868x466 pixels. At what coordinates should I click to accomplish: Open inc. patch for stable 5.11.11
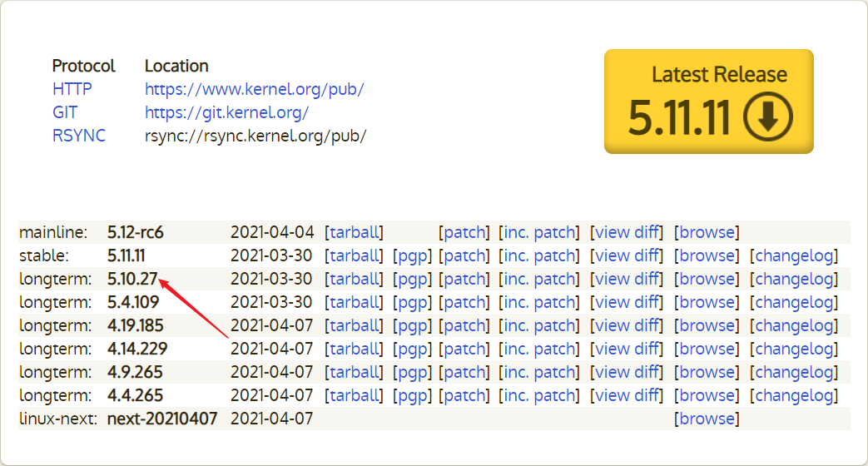point(539,255)
